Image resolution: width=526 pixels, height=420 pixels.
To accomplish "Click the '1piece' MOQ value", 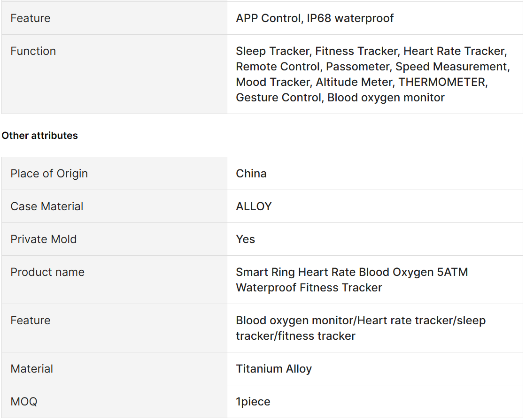I will 253,402.
